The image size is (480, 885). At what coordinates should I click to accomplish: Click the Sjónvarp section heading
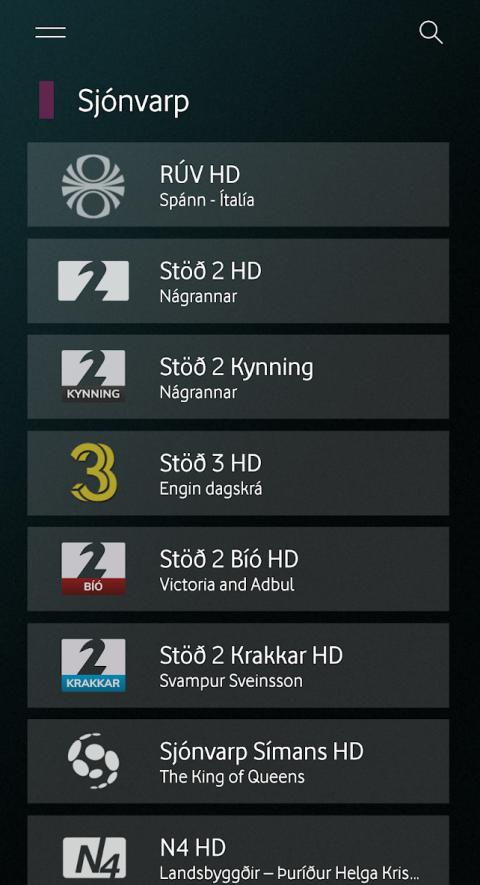(133, 102)
